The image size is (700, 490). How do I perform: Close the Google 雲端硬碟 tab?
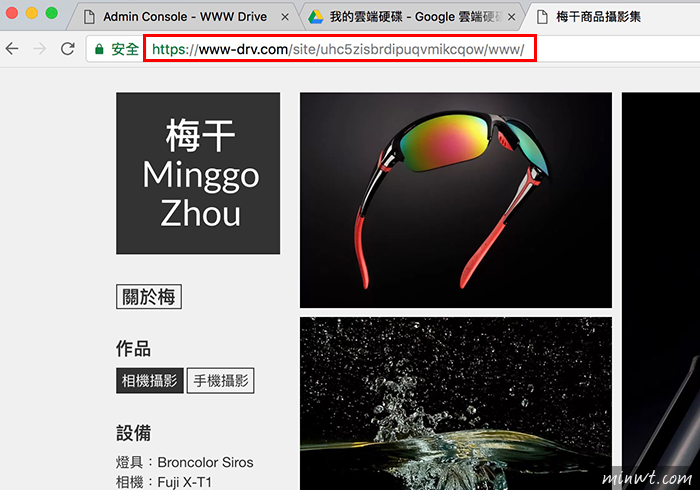(x=512, y=17)
